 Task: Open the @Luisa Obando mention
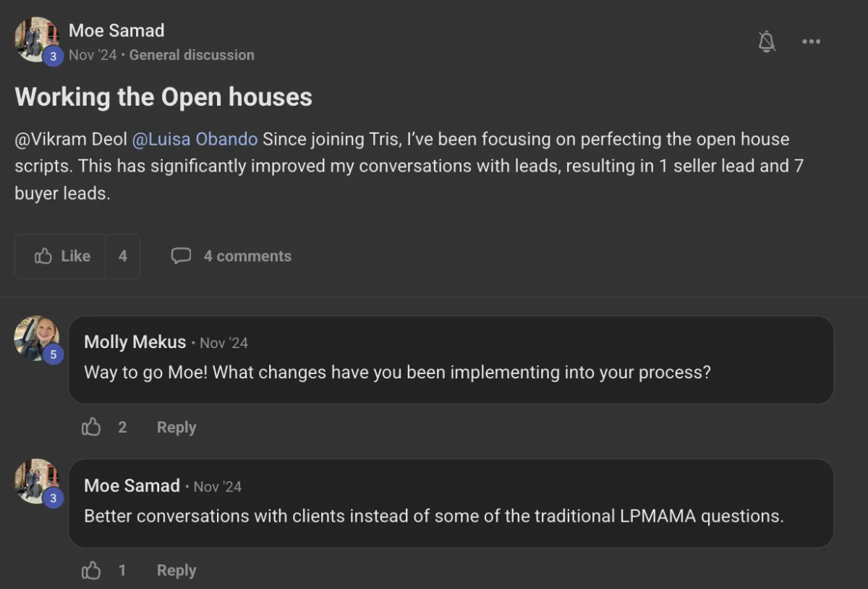click(x=195, y=139)
